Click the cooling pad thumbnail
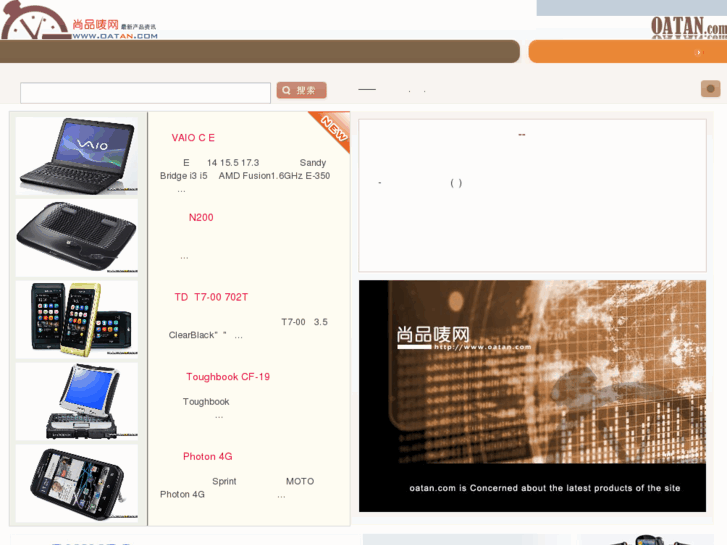This screenshot has width=727, height=545. pyautogui.click(x=77, y=237)
